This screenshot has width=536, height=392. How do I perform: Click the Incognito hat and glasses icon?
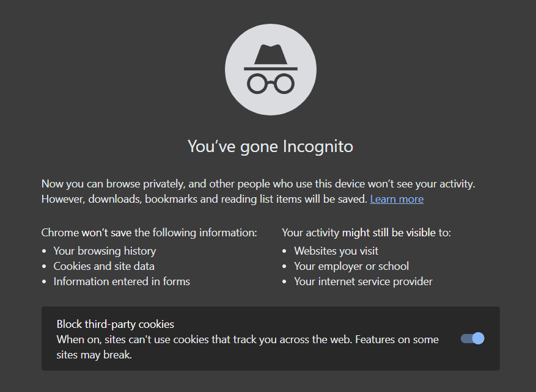coord(271,70)
